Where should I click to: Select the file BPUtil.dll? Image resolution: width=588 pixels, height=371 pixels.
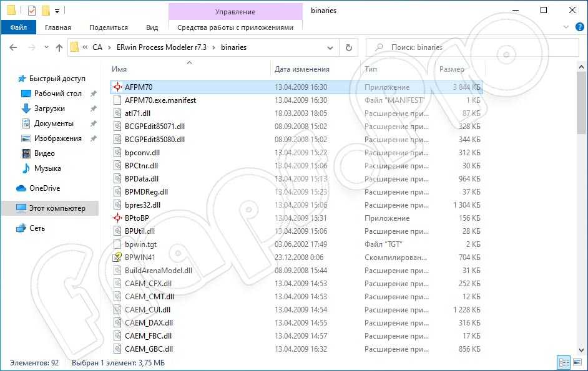tap(296, 231)
